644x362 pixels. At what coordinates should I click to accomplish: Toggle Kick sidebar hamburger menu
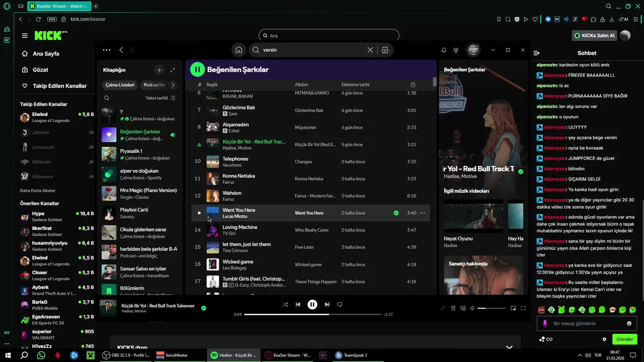click(25, 36)
